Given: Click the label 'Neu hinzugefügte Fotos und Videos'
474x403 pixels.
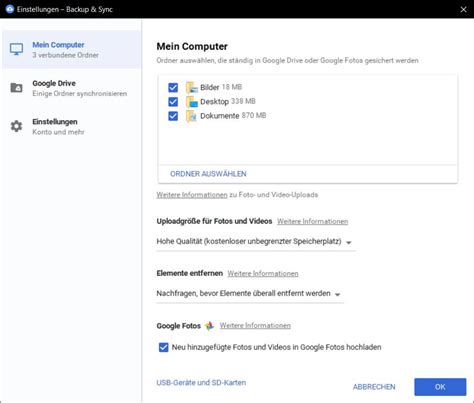Looking at the screenshot, I should click(x=276, y=347).
